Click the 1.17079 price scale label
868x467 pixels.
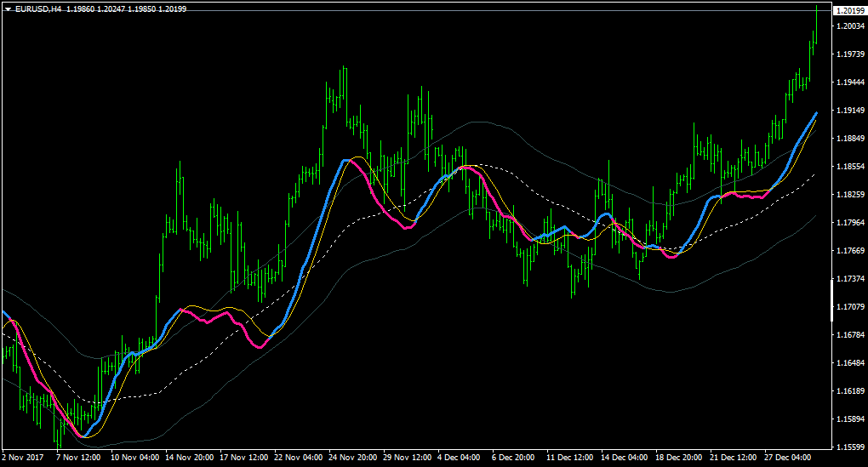pyautogui.click(x=850, y=306)
